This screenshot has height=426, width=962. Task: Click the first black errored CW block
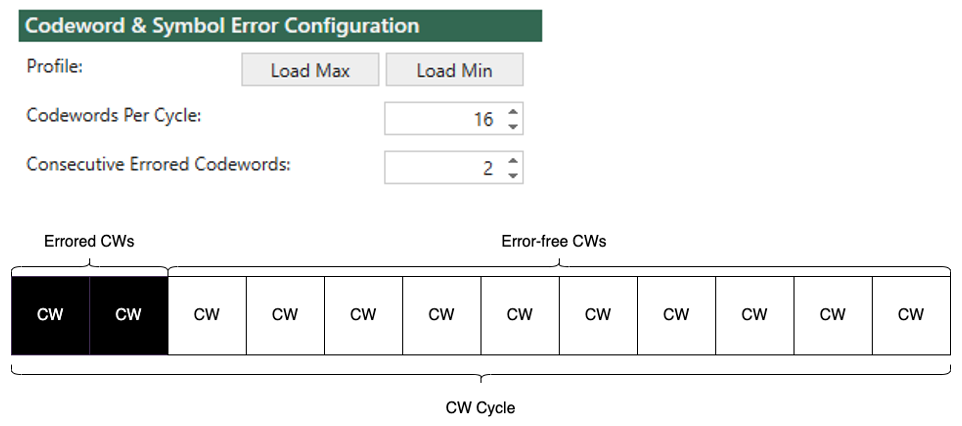pyautogui.click(x=50, y=316)
